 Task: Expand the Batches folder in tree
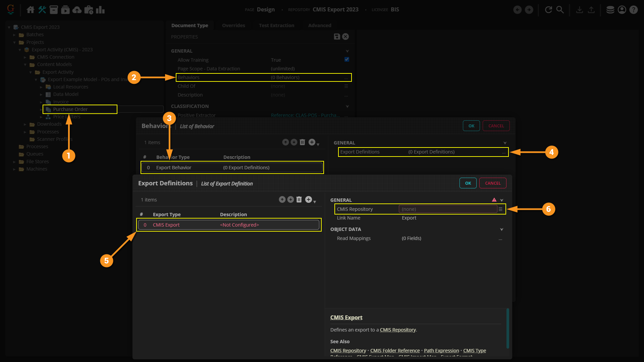[x=14, y=35]
